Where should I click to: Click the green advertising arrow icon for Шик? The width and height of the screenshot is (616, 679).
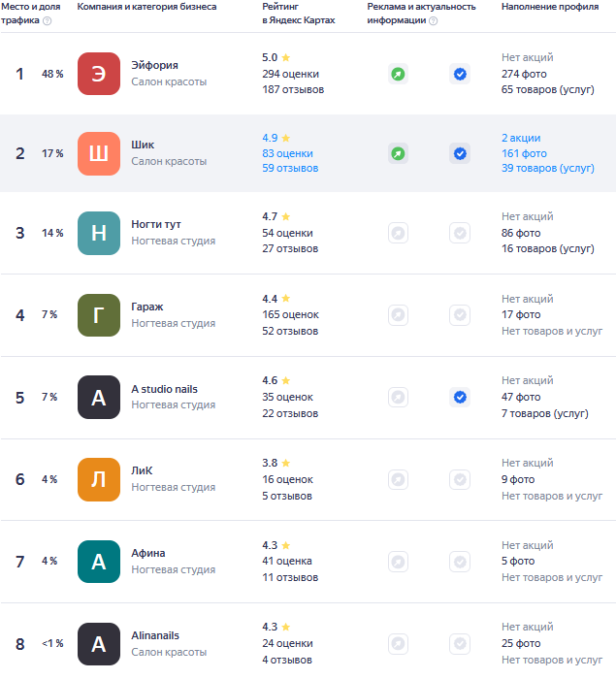pos(398,153)
